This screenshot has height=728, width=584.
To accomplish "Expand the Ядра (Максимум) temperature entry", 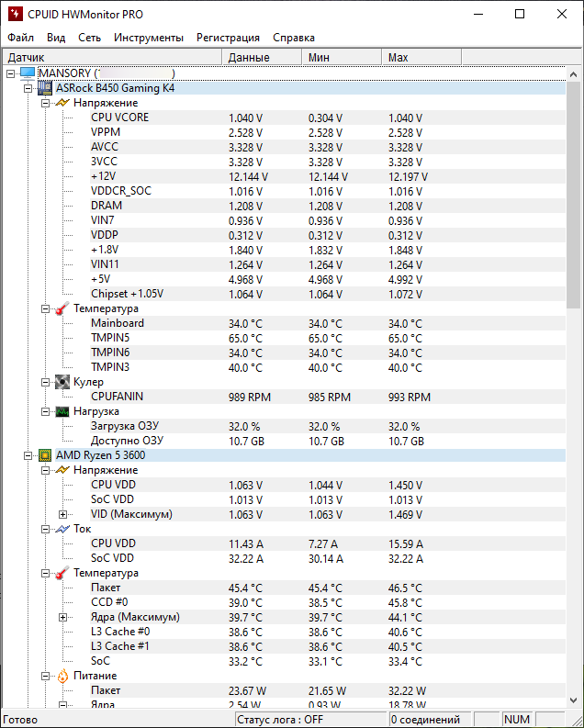I will pyautogui.click(x=62, y=617).
